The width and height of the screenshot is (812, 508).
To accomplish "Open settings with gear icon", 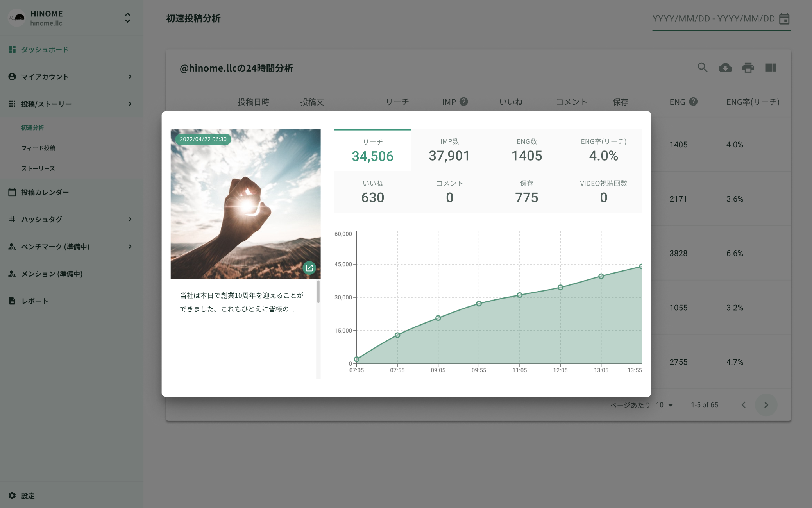I will click(12, 495).
